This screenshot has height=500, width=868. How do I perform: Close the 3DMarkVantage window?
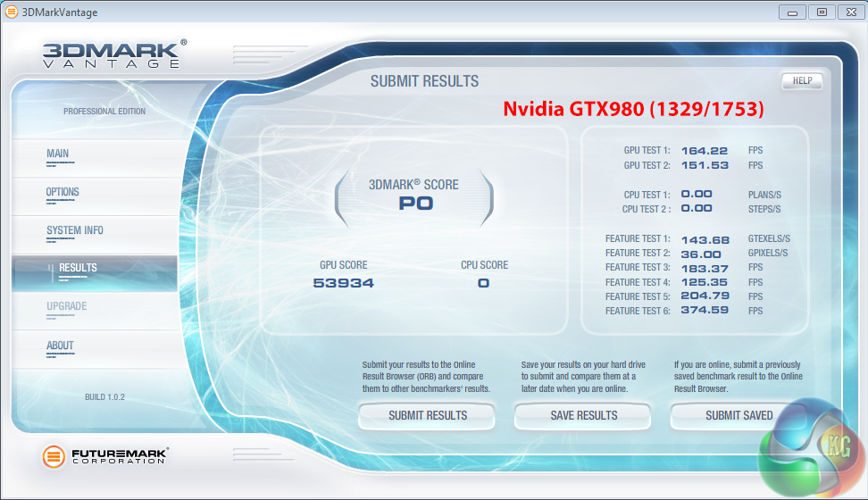point(851,12)
